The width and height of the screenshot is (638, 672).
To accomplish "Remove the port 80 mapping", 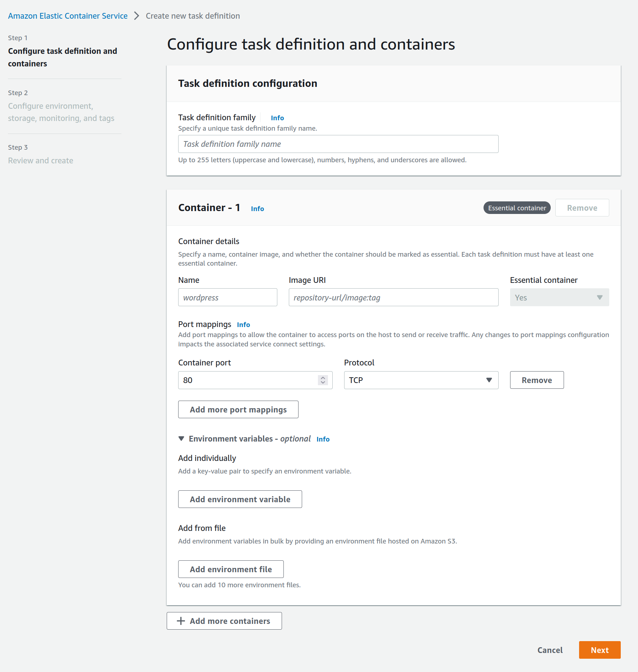I will [536, 380].
